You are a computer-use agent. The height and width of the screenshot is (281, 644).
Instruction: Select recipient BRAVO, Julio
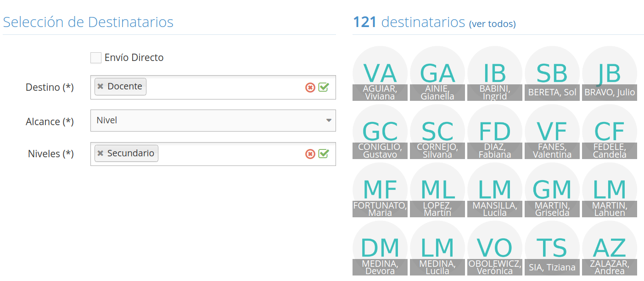tap(610, 73)
